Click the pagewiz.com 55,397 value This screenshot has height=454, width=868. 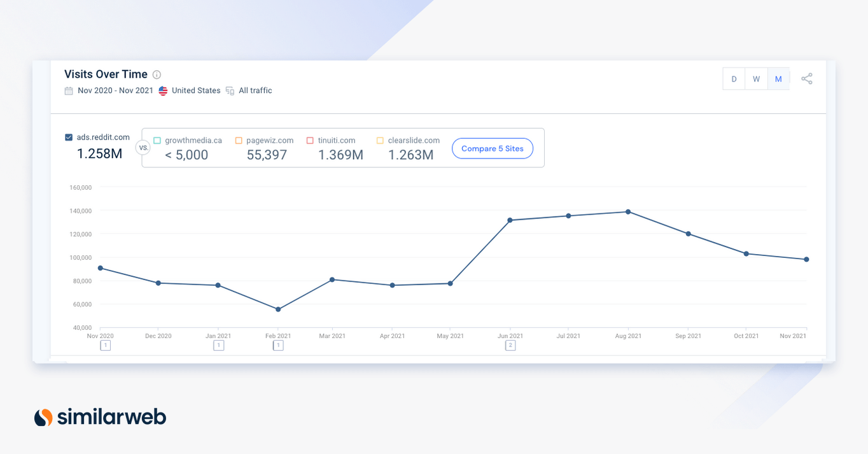tap(267, 155)
